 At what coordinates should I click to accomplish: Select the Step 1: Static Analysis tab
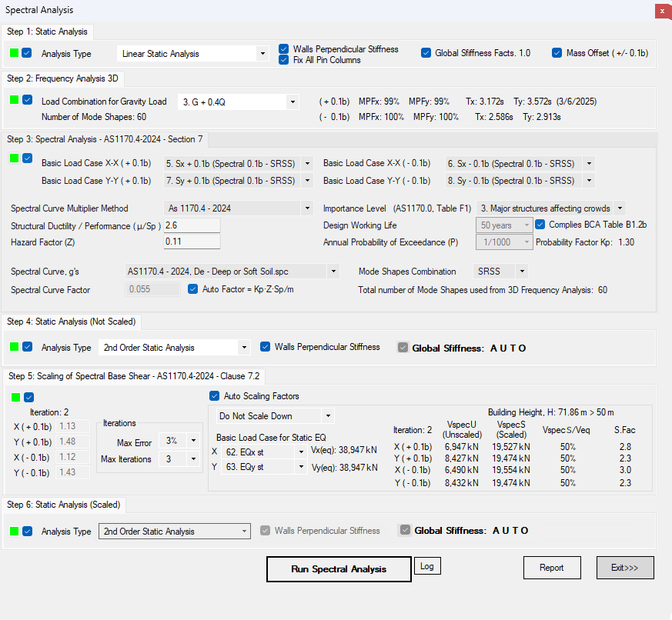click(48, 32)
